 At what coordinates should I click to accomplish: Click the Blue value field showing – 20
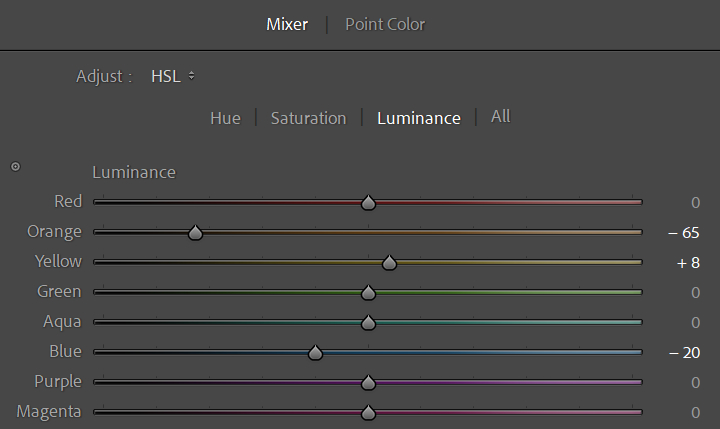tap(684, 353)
